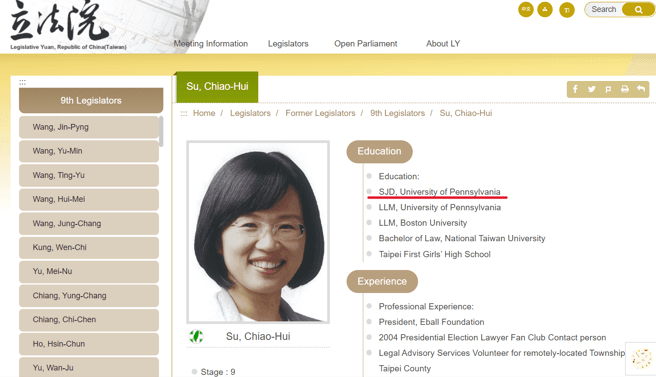Open Wang, Ting-Yu profile
This screenshot has height=377, width=656.
tap(89, 175)
